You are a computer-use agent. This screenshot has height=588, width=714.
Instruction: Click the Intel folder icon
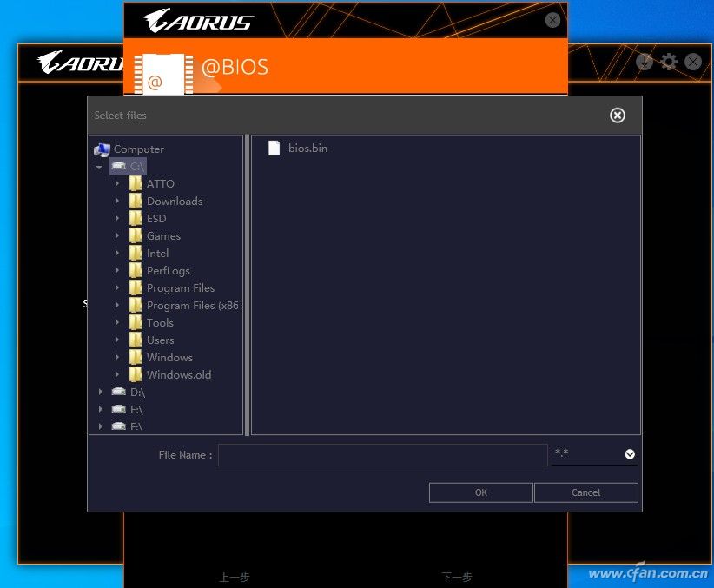point(136,253)
